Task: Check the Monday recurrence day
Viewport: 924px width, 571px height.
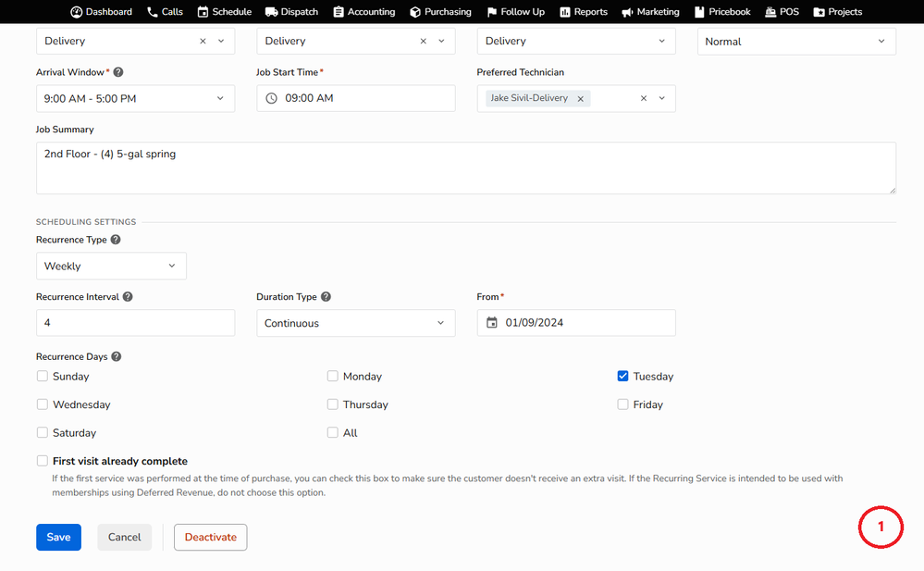Action: (333, 377)
